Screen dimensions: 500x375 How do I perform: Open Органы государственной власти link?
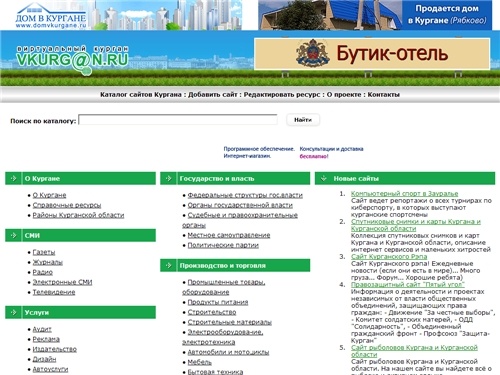tap(240, 205)
